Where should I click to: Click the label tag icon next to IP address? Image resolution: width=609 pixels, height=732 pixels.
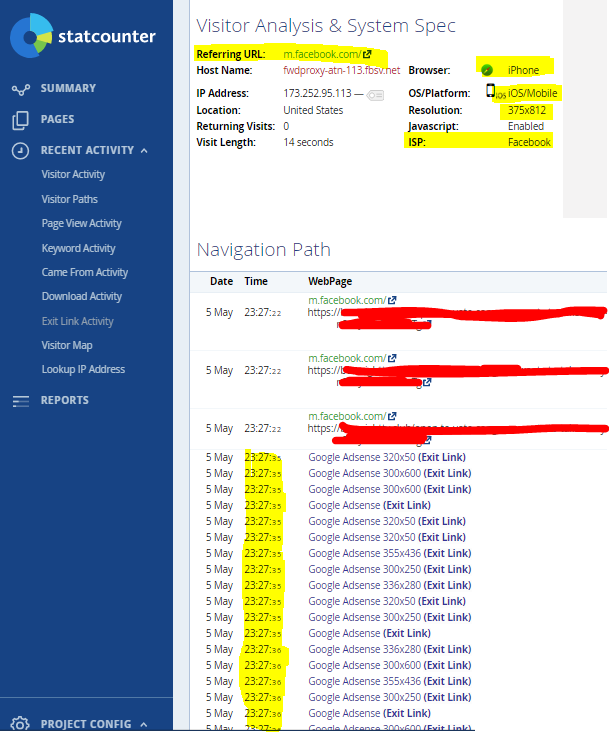376,95
